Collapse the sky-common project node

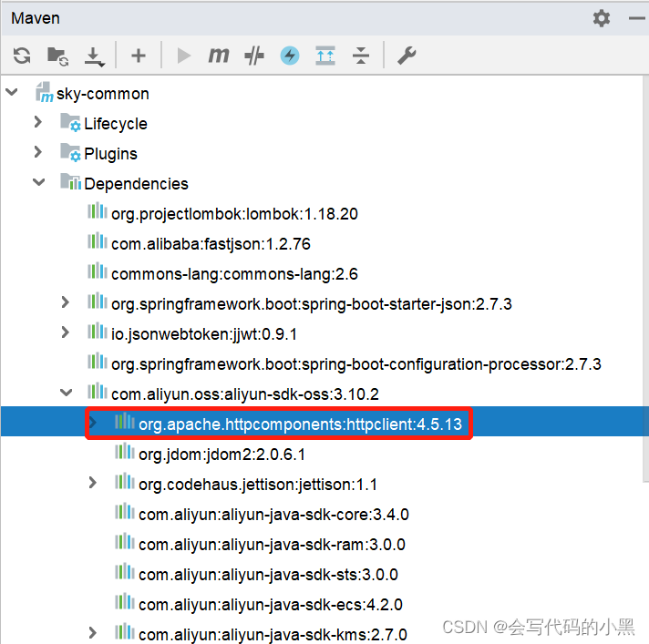12,92
